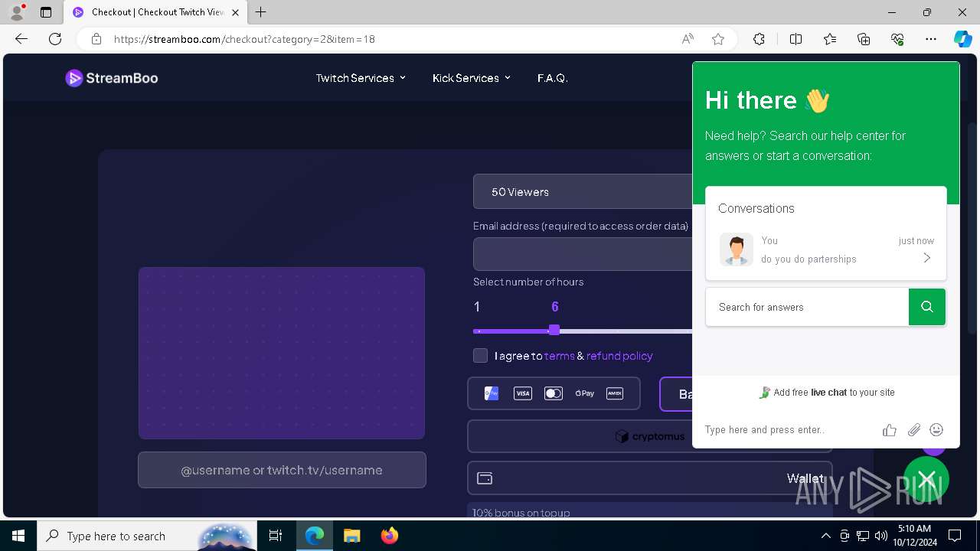
Task: Open the volume control
Action: 880,536
